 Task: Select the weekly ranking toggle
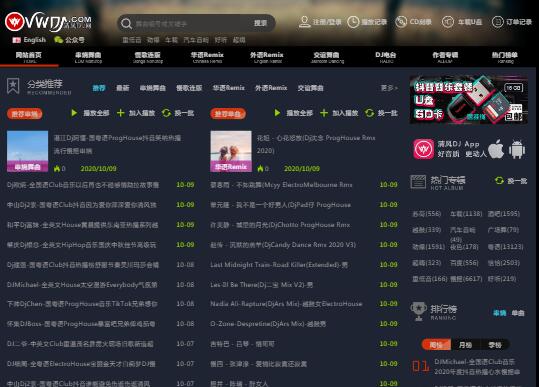pos(436,344)
